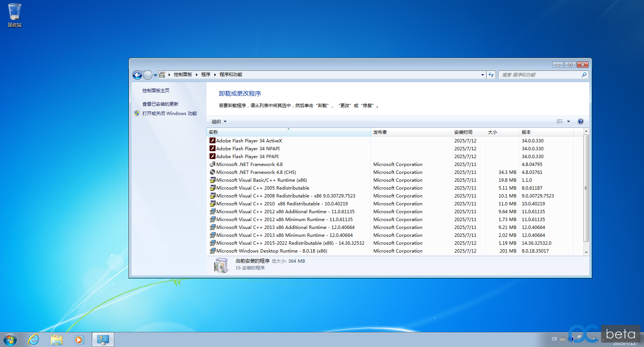
Task: Expand the view options dropdown arrow
Action: pos(568,121)
